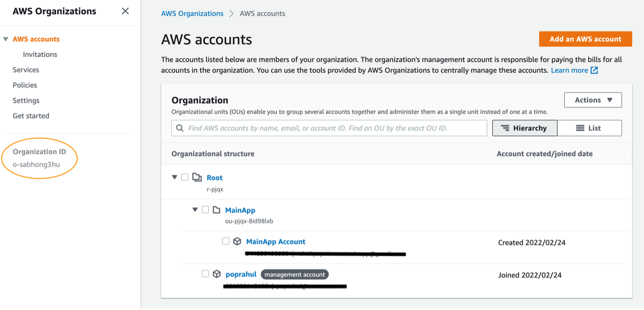Open the Actions dropdown

pos(593,100)
